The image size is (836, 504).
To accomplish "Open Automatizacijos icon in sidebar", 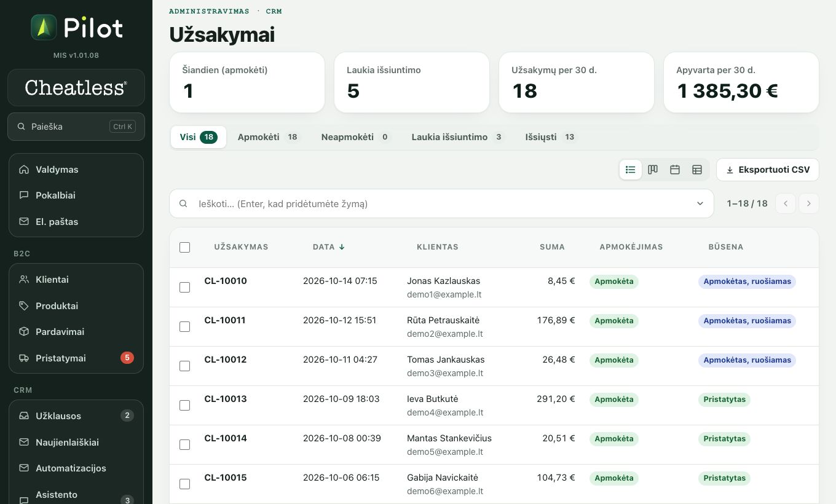I will coord(24,468).
